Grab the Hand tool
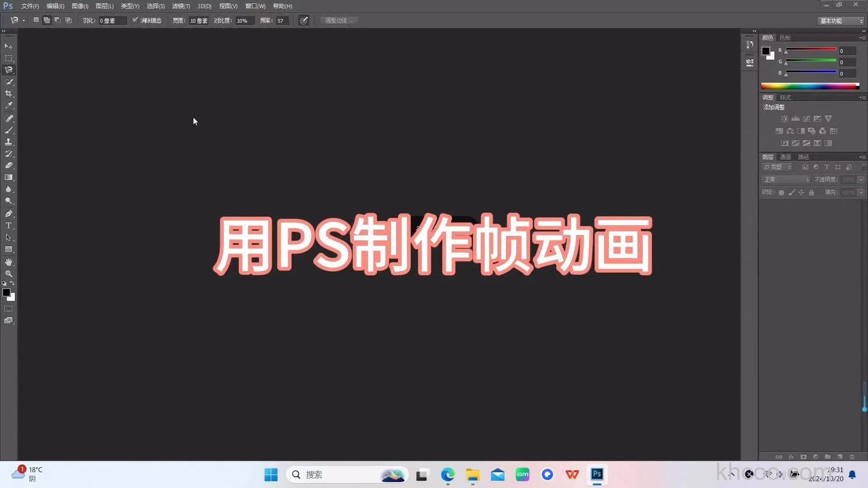The width and height of the screenshot is (868, 488). pos(9,261)
